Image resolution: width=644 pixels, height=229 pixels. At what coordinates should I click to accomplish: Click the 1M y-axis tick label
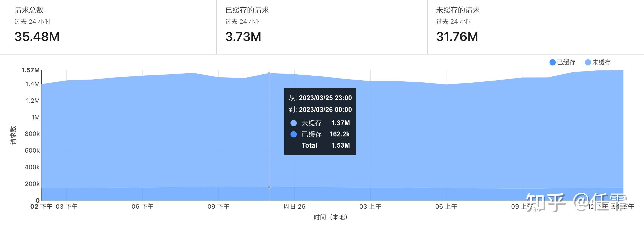point(36,117)
